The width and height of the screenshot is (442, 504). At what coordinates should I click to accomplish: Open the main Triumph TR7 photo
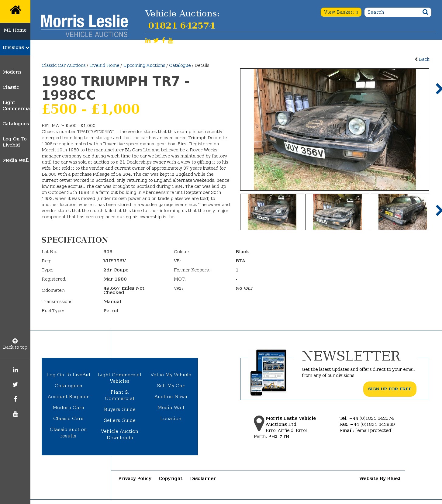[x=335, y=129]
